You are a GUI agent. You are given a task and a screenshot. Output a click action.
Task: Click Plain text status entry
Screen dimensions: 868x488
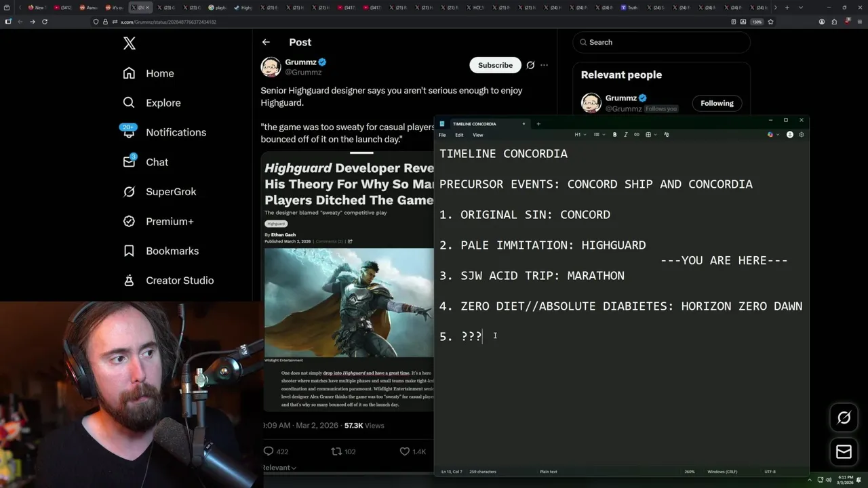pos(548,472)
